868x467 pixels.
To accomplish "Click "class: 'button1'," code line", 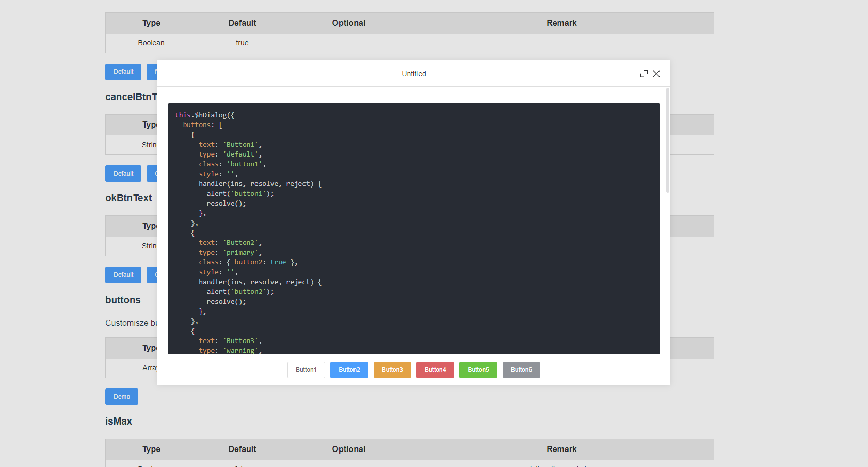I will (232, 164).
